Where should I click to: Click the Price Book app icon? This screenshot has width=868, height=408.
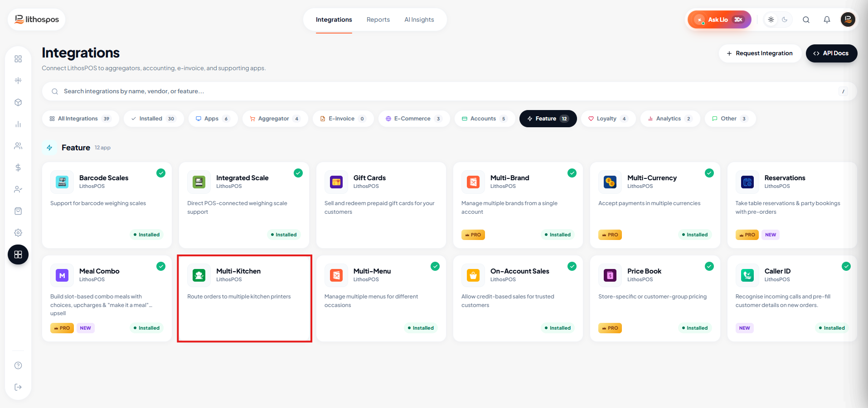(x=610, y=275)
